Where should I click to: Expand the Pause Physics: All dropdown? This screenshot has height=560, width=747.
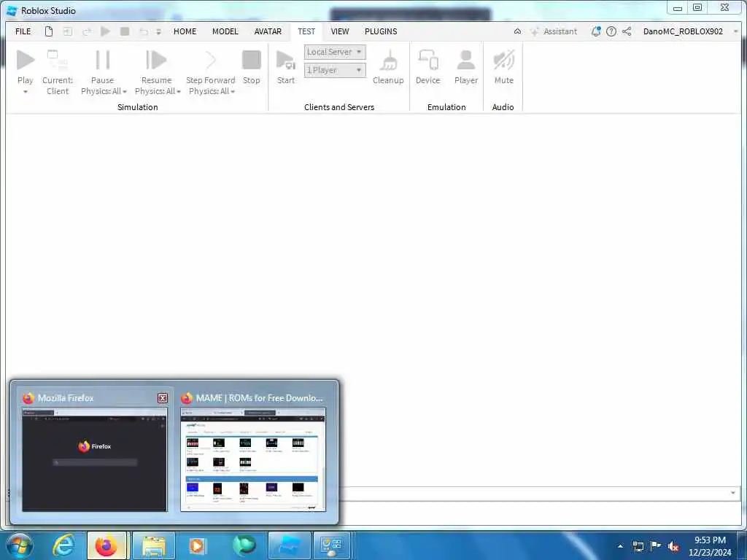[125, 91]
